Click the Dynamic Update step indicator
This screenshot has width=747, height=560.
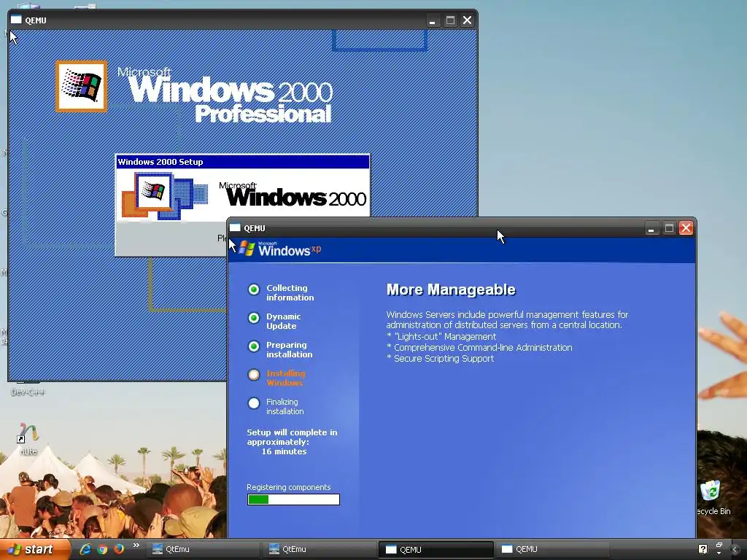coord(254,318)
